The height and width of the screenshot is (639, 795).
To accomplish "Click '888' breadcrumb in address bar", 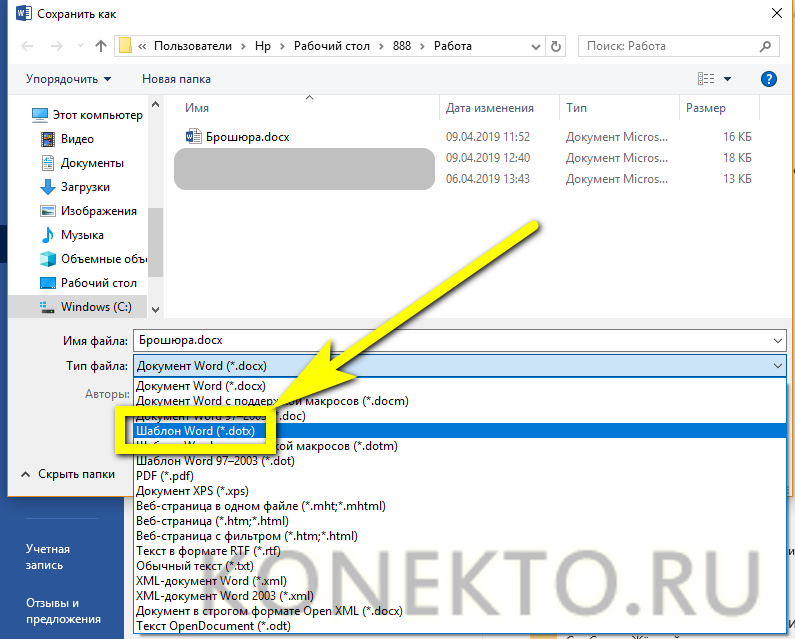I will [x=402, y=46].
